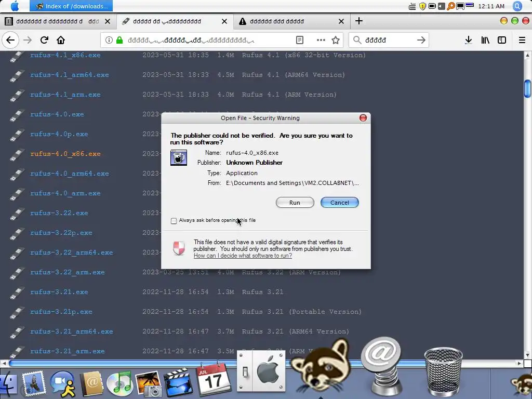Click the yellow shield tray icon
This screenshot has height=399, width=532.
tap(422, 6)
